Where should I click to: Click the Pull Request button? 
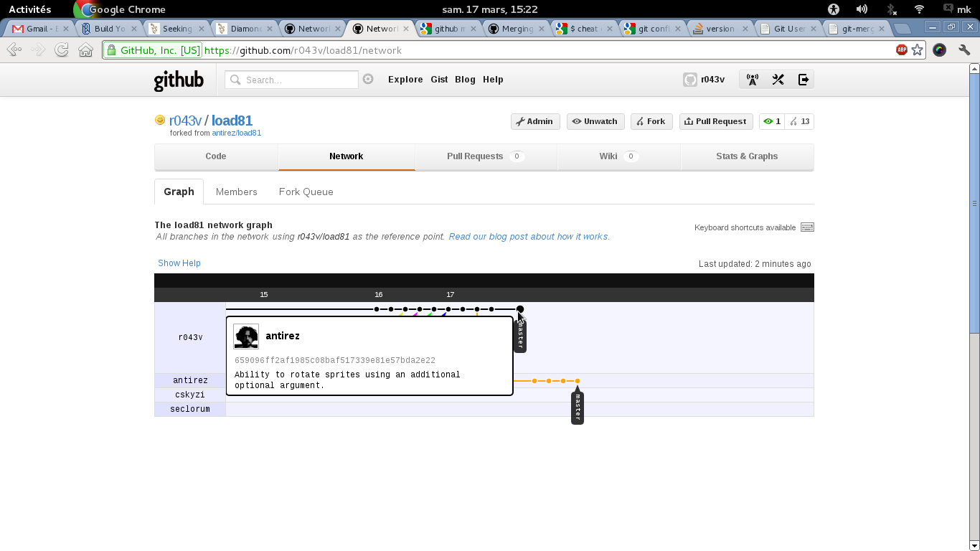[x=715, y=121]
